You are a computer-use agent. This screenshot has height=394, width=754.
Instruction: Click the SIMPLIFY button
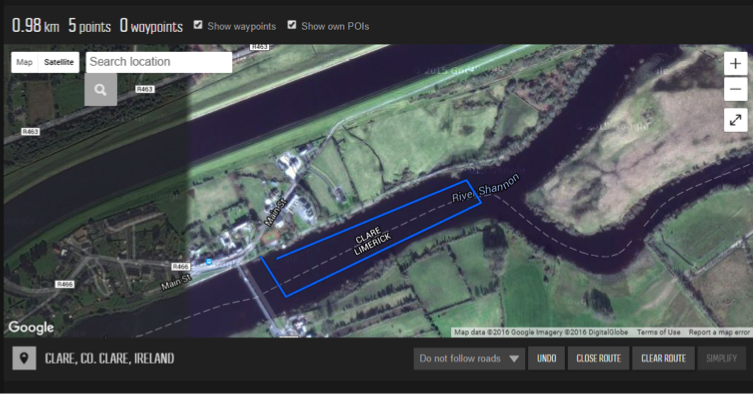tap(721, 358)
